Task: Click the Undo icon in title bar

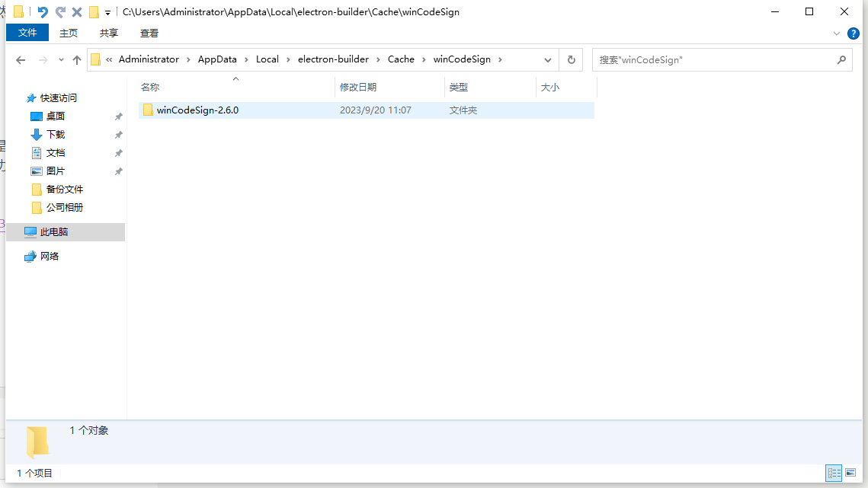Action: click(x=43, y=12)
